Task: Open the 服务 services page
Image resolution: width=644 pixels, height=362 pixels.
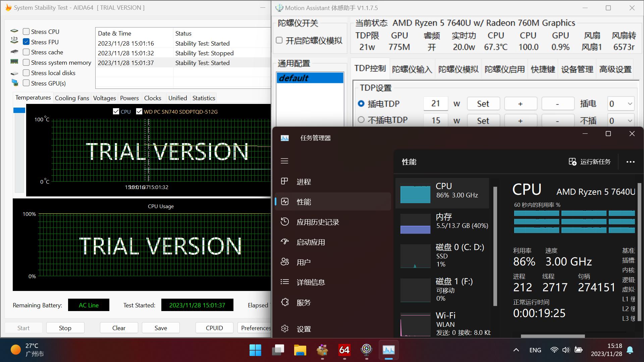Action: click(x=304, y=302)
